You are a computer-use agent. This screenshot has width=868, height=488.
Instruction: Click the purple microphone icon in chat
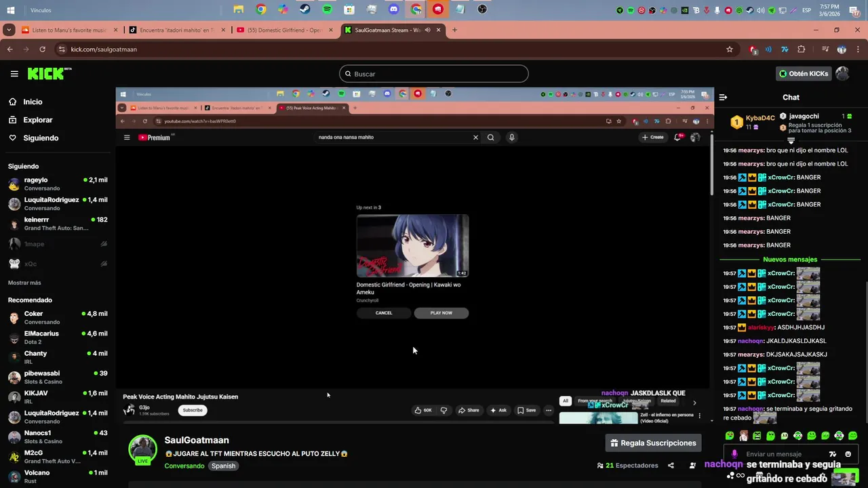pyautogui.click(x=734, y=454)
